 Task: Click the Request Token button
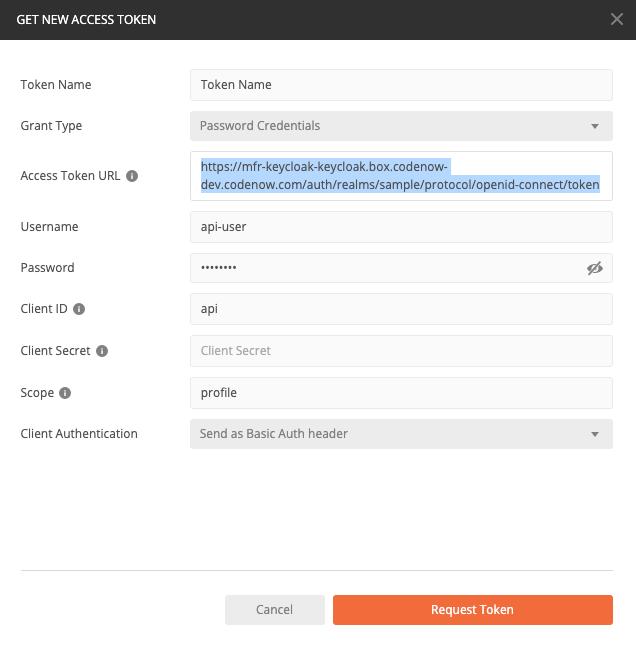(473, 610)
